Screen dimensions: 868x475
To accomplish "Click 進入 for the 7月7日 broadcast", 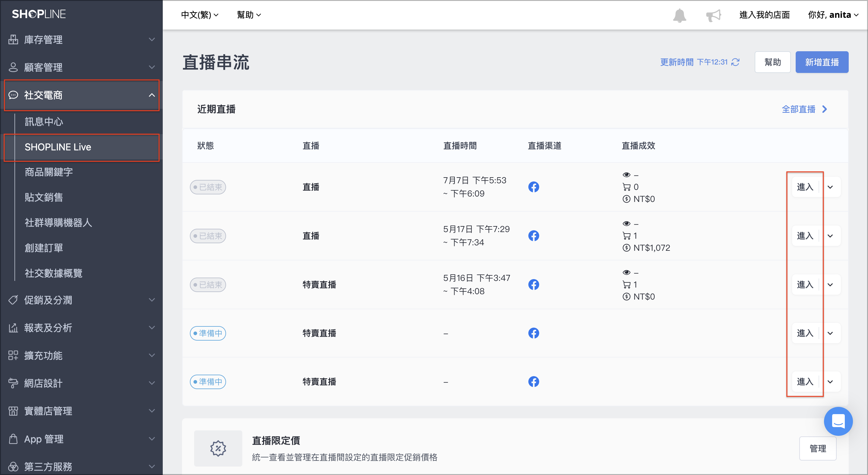I will click(x=805, y=187).
